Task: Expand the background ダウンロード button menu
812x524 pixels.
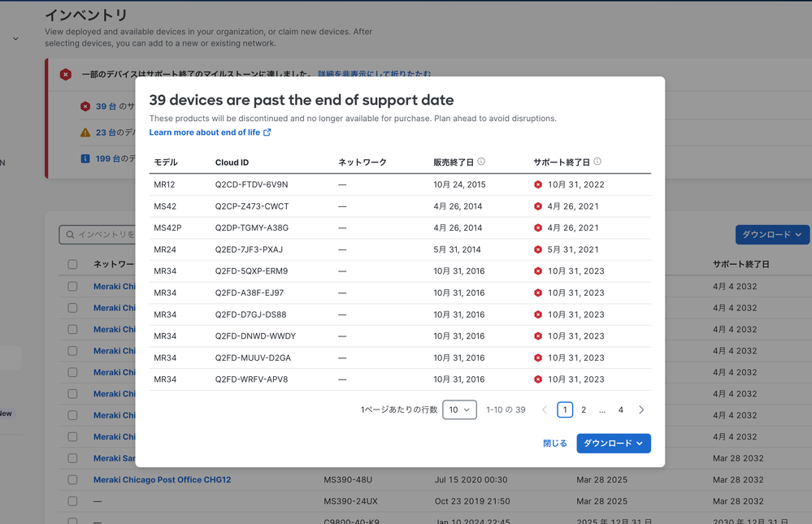Action: pyautogui.click(x=771, y=235)
